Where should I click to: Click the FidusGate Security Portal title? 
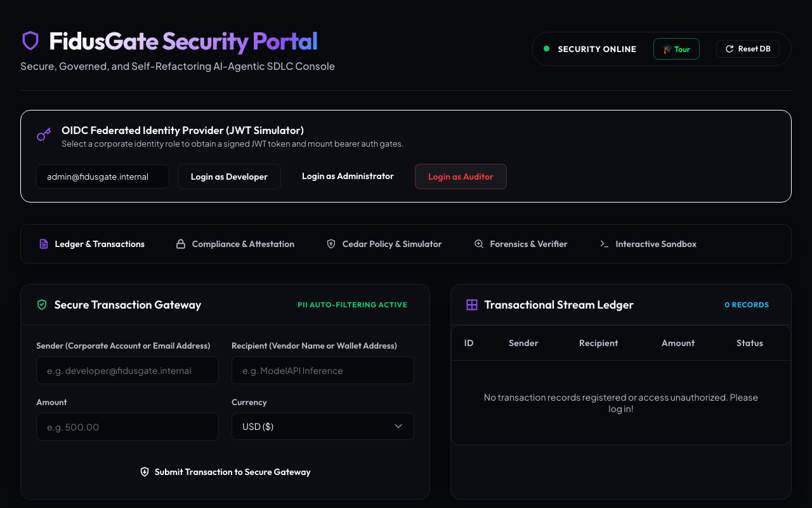click(183, 41)
